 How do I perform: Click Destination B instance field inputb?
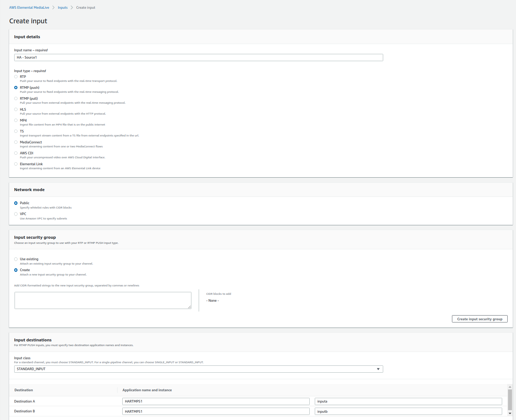pos(408,411)
